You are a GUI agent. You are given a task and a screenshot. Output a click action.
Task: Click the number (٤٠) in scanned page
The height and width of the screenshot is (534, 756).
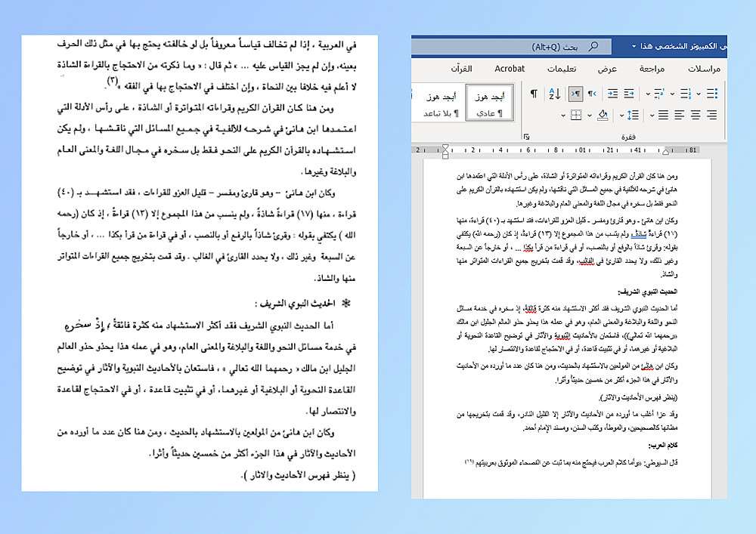pos(66,193)
